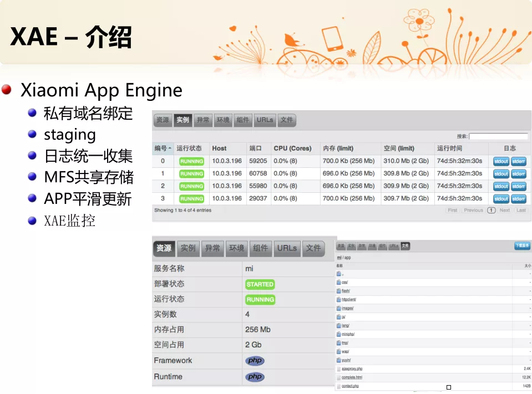Viewport: 532px width, 394px height.
Task: Click the parent directory folder icon
Action: click(x=338, y=274)
